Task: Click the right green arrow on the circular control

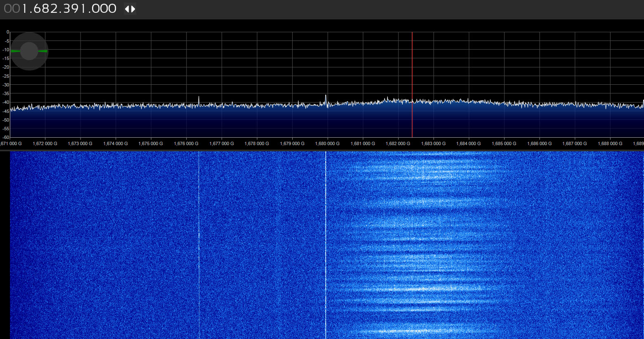Action: (x=43, y=51)
